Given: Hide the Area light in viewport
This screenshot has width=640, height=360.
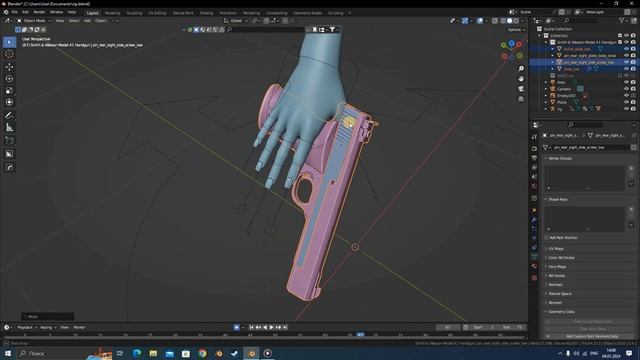Looking at the screenshot, I should (626, 82).
